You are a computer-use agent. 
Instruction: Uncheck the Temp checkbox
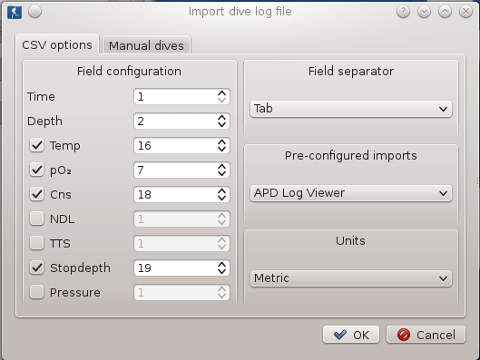tap(37, 145)
